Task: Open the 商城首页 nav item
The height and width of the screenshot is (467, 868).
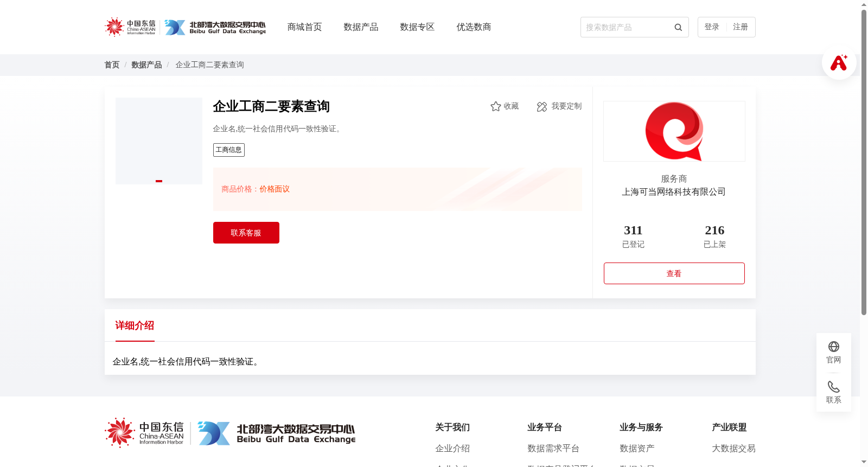Action: (x=304, y=27)
